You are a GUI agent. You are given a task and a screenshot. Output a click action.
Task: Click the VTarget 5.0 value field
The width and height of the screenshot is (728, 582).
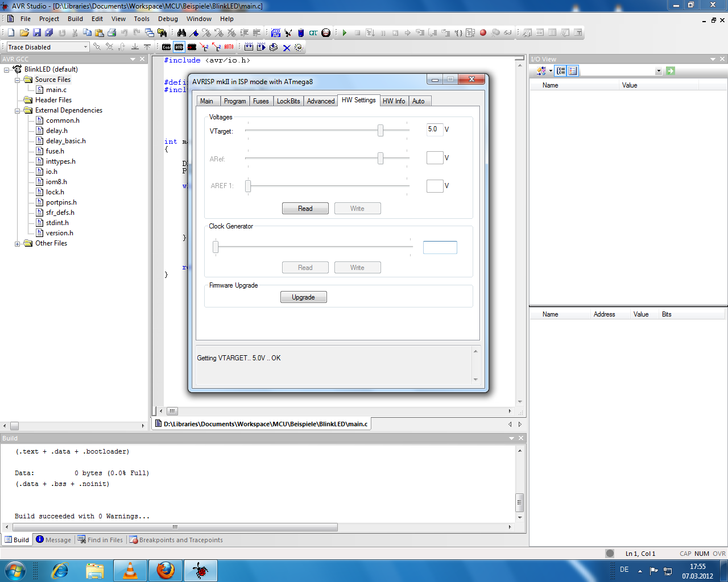tap(435, 130)
